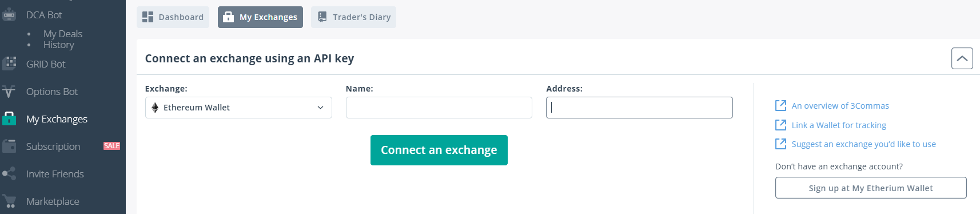
Task: Click the Exchange dropdown chevron arrow
Action: (x=320, y=108)
